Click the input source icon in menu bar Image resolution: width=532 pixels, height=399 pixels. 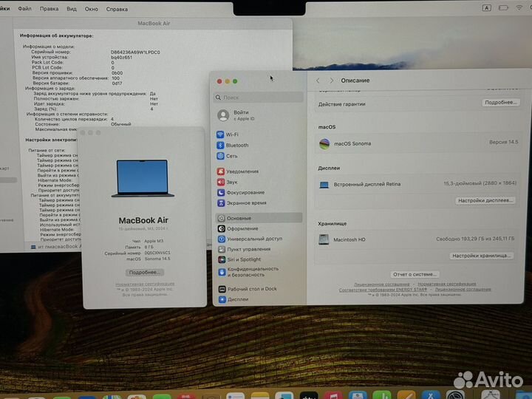(x=486, y=8)
